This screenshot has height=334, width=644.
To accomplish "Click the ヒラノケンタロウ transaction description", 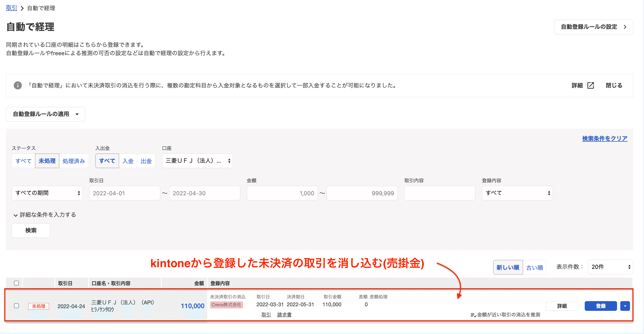I will [103, 309].
